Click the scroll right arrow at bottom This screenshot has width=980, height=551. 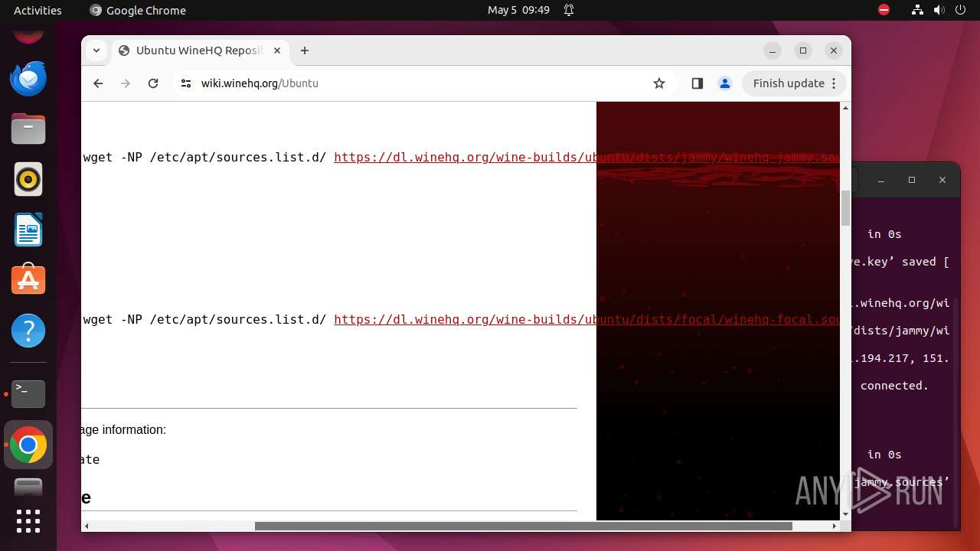tap(835, 526)
